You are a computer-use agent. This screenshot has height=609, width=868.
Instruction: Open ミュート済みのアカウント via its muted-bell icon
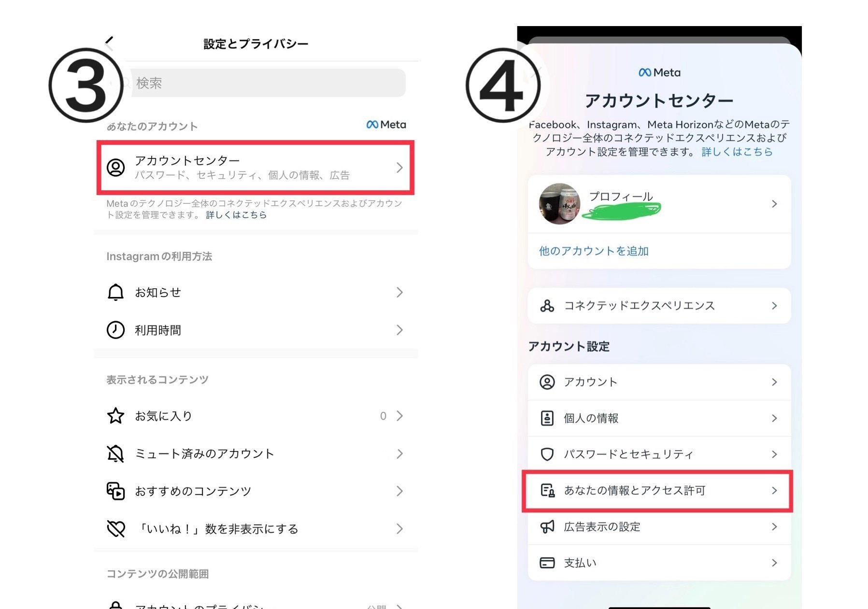[x=115, y=453]
